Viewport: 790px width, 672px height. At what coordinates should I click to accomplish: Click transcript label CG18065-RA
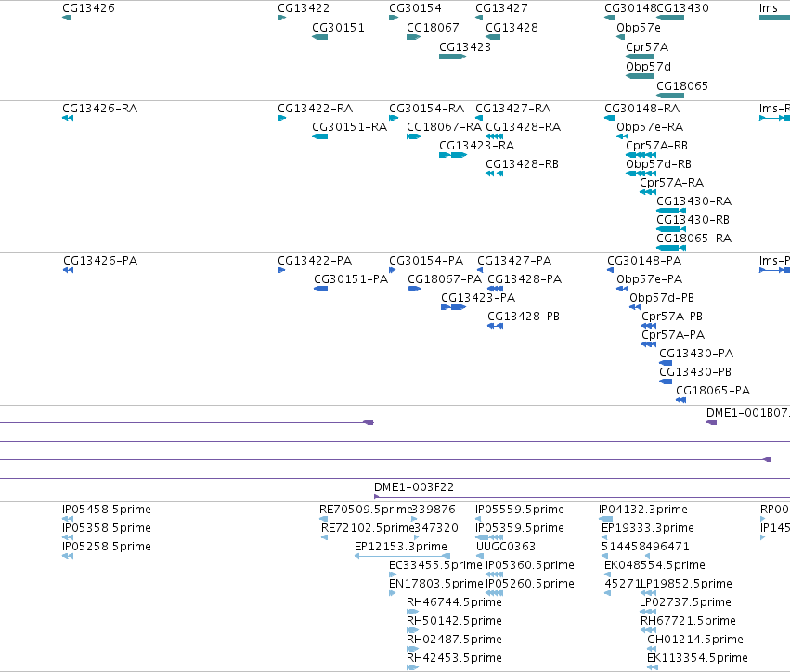pos(693,239)
